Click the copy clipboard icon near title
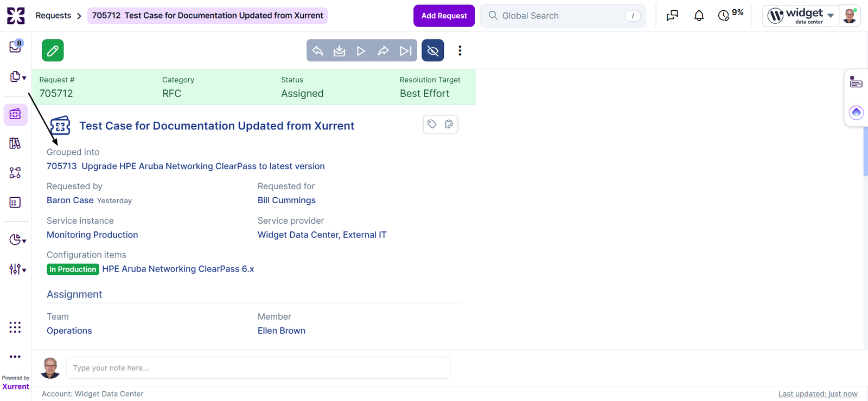This screenshot has height=401, width=868. pyautogui.click(x=449, y=124)
